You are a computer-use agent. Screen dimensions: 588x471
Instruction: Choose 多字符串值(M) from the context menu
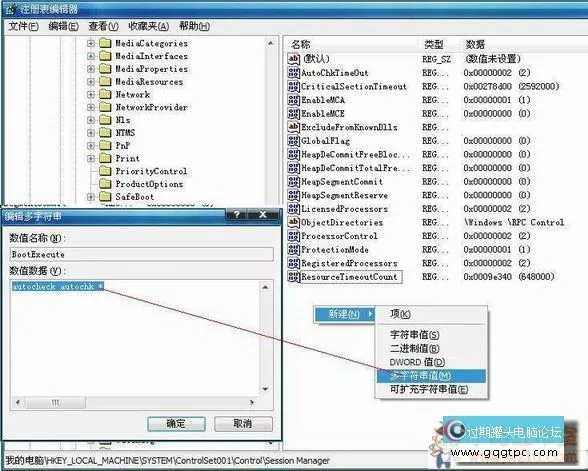click(x=431, y=376)
